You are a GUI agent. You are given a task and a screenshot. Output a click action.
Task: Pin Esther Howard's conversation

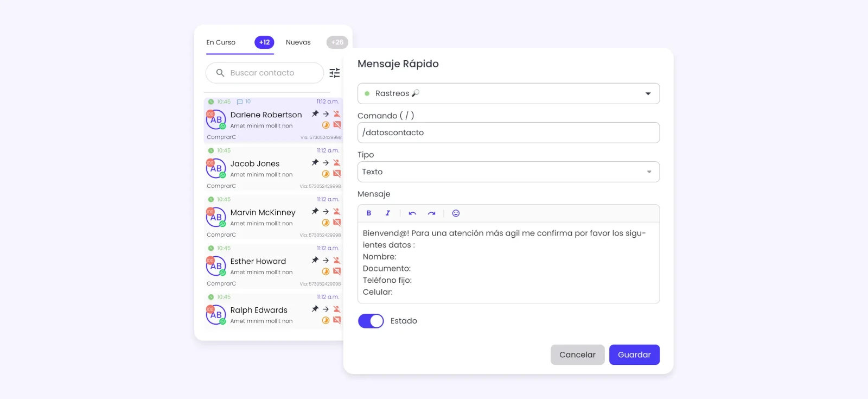[315, 261]
